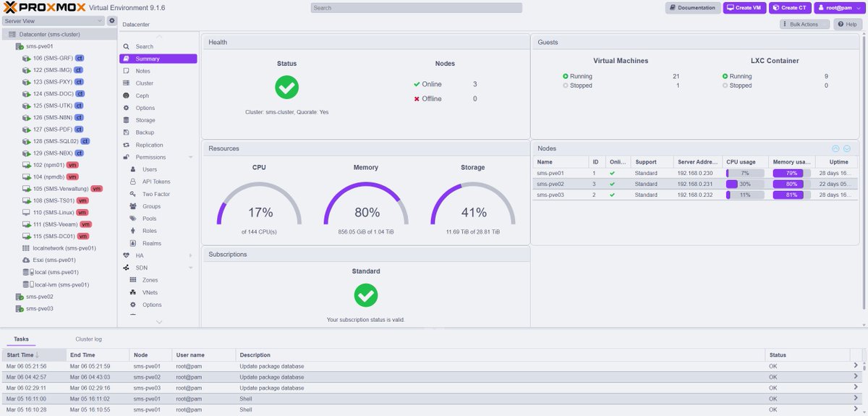This screenshot has width=868, height=416.
Task: Click server address 192.168.0.231 cell
Action: coord(694,184)
